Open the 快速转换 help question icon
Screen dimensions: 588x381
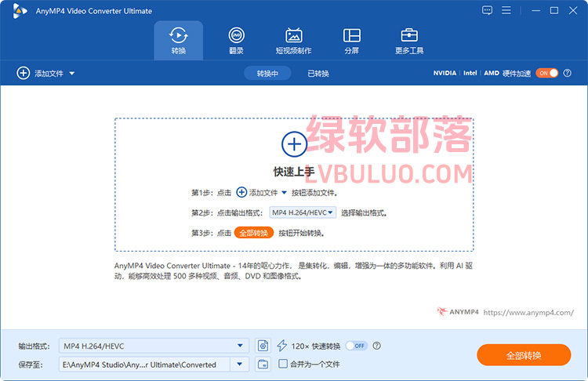[x=377, y=346]
